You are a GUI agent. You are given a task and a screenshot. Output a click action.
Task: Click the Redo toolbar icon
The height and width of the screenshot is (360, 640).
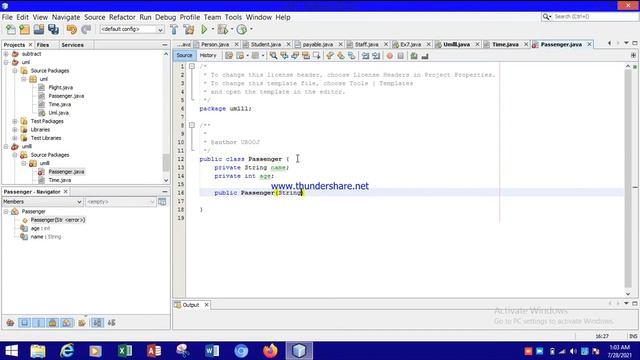86,29
